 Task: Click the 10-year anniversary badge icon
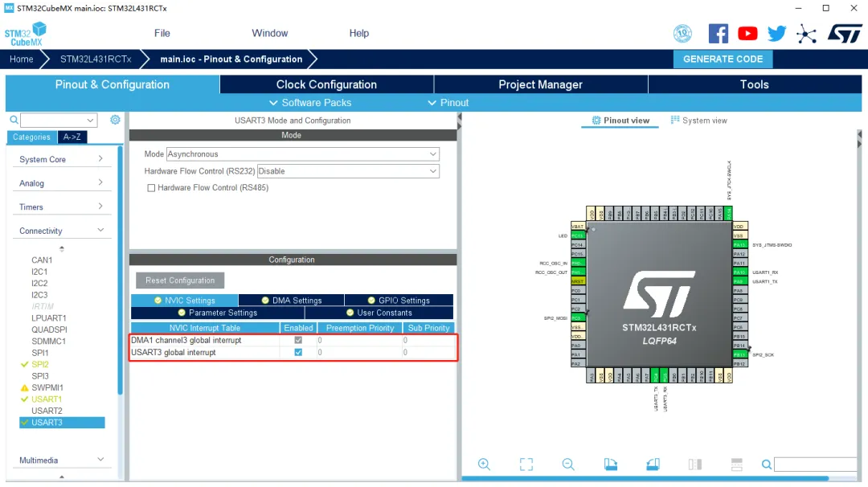click(682, 34)
